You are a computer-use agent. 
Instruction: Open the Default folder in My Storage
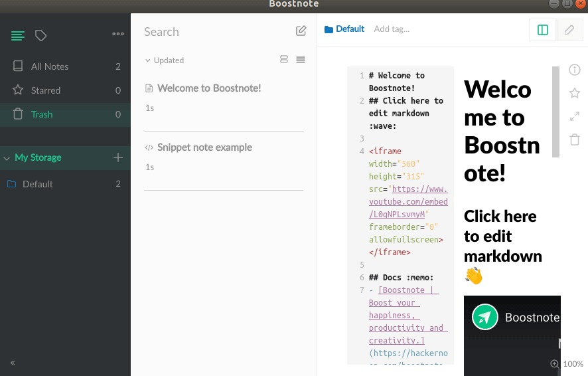65,184
